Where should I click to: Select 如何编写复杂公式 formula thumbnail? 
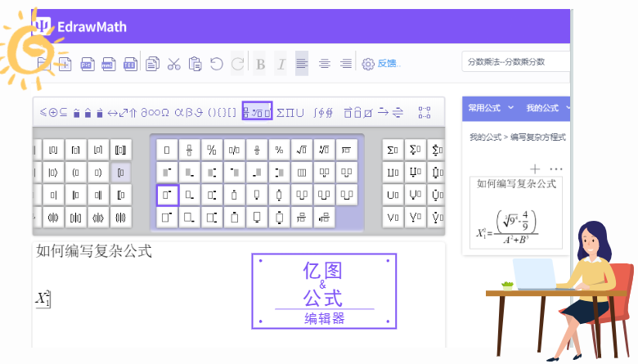coord(516,213)
